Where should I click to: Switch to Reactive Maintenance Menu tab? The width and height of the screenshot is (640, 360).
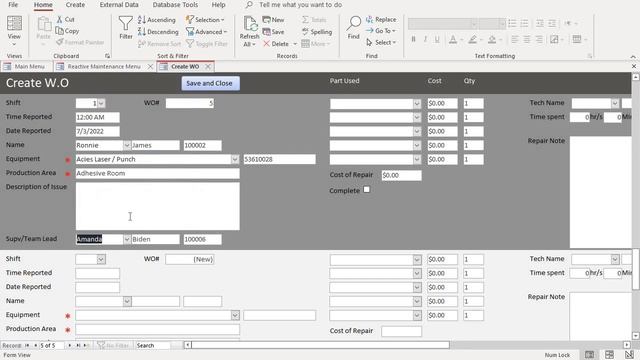click(x=104, y=67)
